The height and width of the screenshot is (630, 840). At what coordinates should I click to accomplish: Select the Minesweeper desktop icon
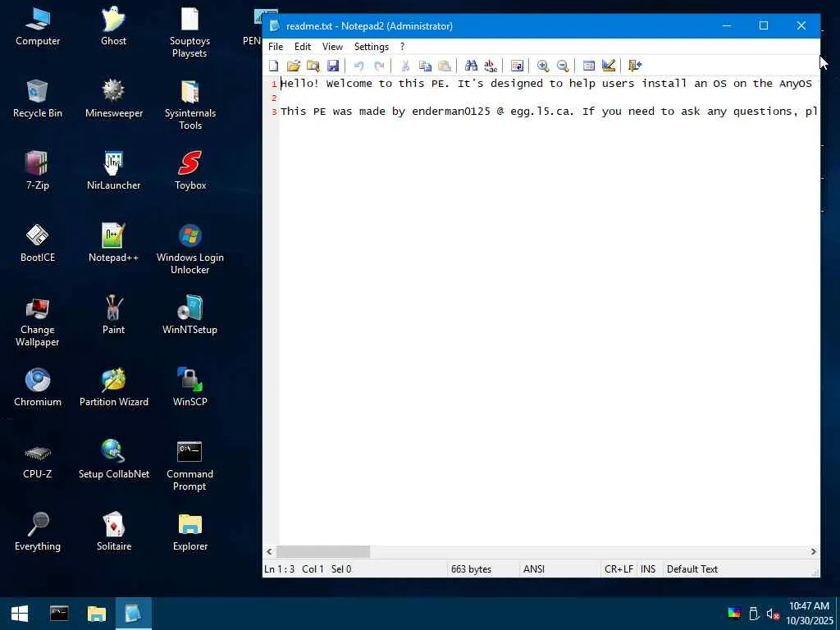coord(113,98)
